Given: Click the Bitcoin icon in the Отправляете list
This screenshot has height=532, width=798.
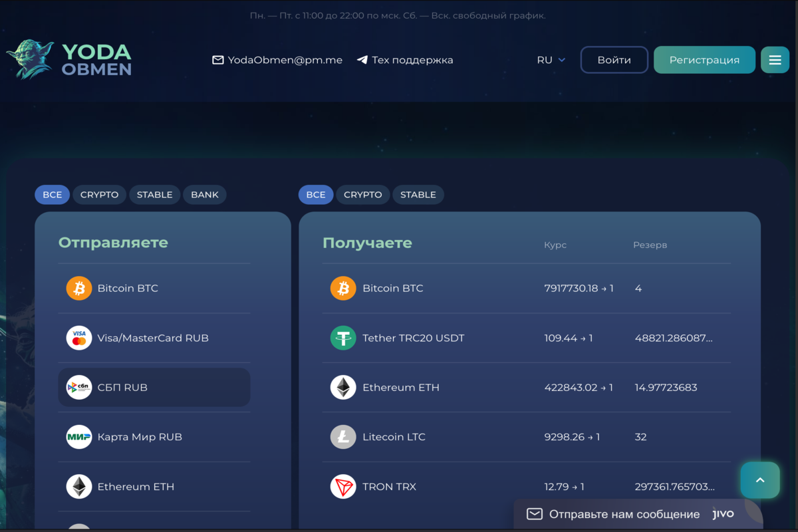Looking at the screenshot, I should 79,289.
